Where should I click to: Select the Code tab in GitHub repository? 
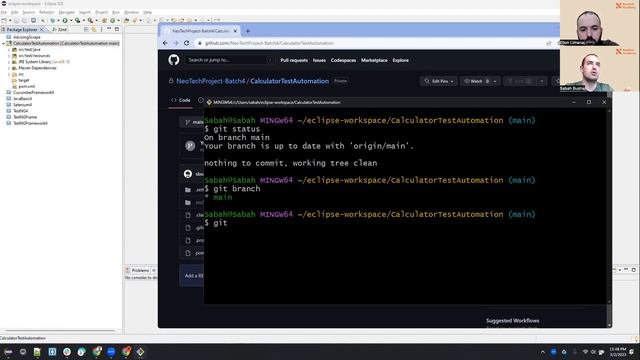coord(181,100)
